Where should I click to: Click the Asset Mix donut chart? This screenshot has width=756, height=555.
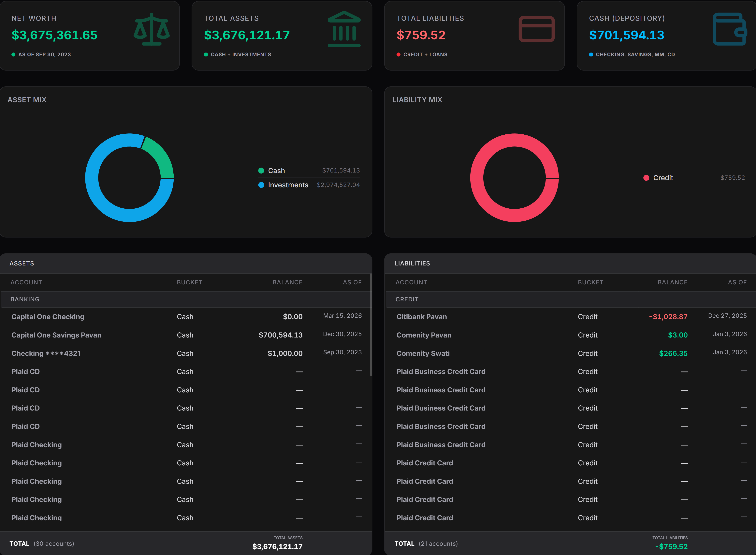point(129,178)
